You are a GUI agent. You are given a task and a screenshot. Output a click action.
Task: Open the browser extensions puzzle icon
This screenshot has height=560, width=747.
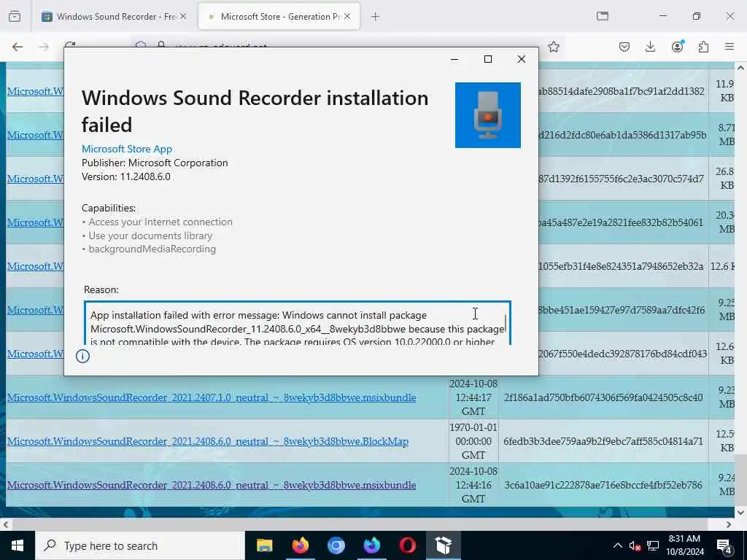tap(703, 47)
